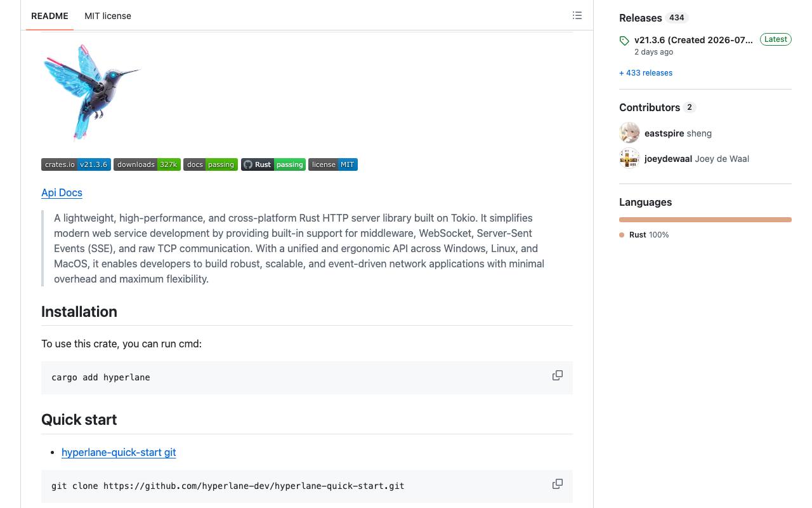This screenshot has width=812, height=508.
Task: Copy the git clone command
Action: click(558, 485)
